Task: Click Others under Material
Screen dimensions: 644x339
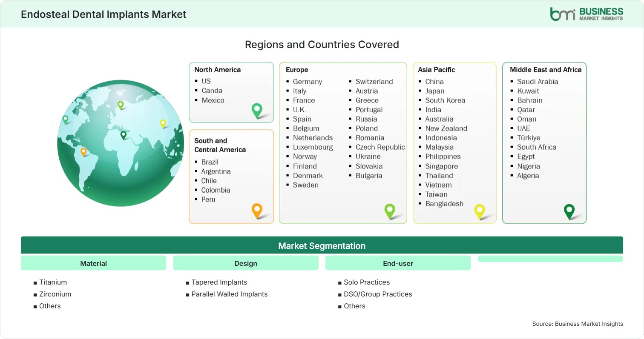Action: coord(50,306)
